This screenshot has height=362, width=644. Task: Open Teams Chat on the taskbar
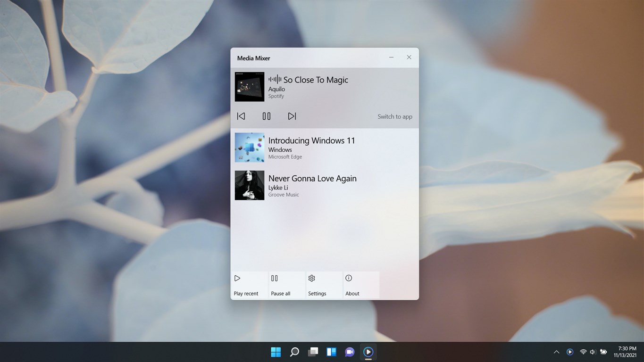350,352
